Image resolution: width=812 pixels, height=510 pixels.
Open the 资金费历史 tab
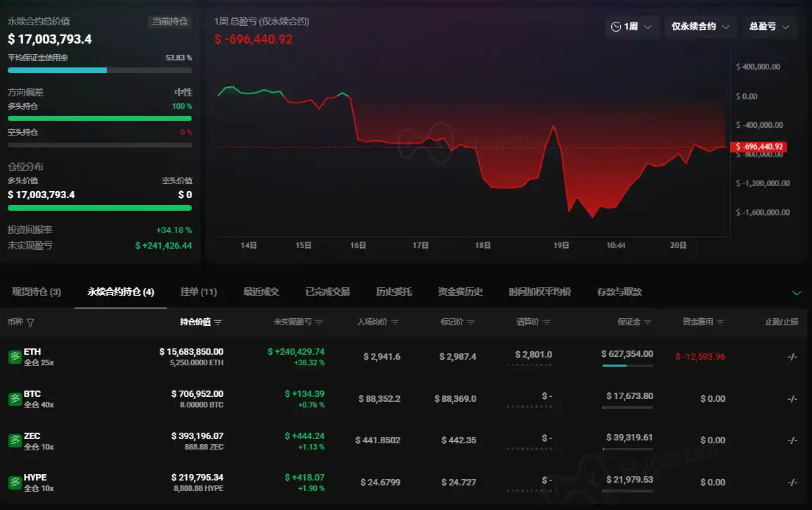pyautogui.click(x=460, y=292)
